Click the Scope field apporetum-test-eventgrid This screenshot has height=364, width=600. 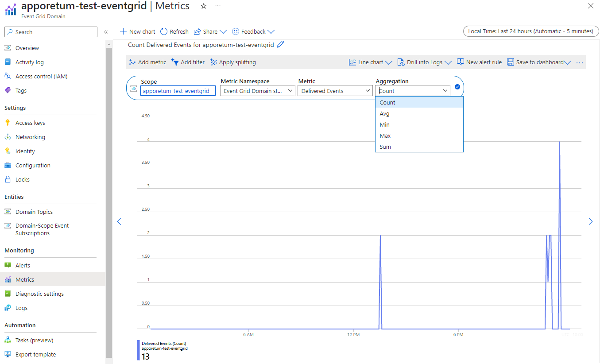(x=178, y=91)
